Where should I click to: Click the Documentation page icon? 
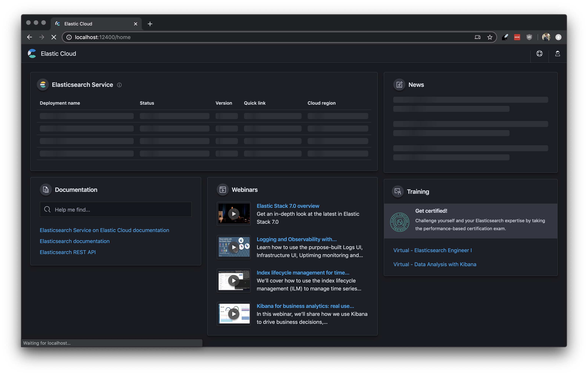pos(46,189)
